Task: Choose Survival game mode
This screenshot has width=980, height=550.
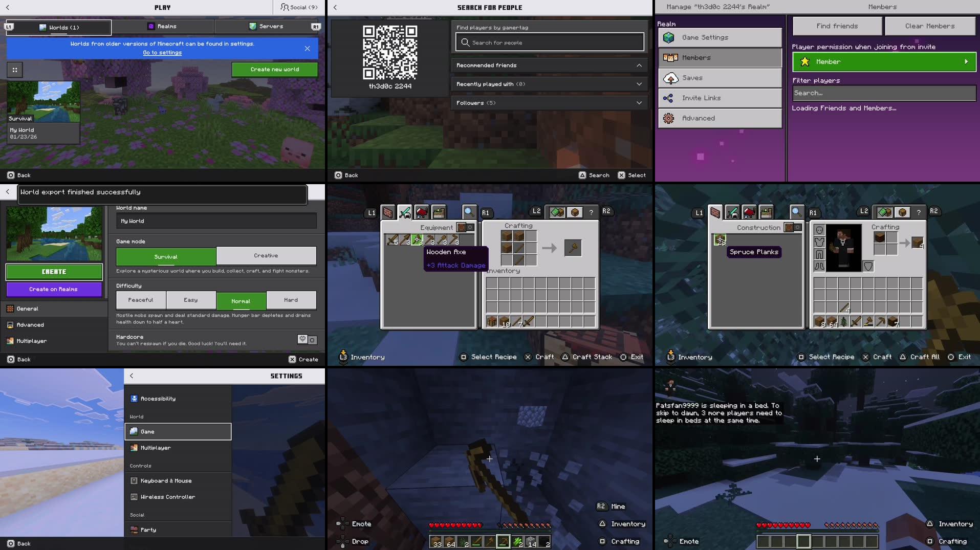Action: [x=166, y=256]
